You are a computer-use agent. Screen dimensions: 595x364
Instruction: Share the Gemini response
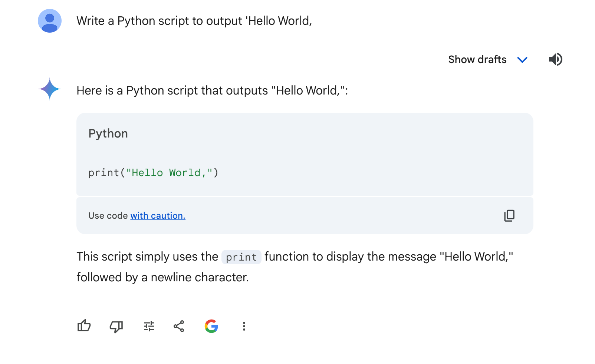coord(178,326)
